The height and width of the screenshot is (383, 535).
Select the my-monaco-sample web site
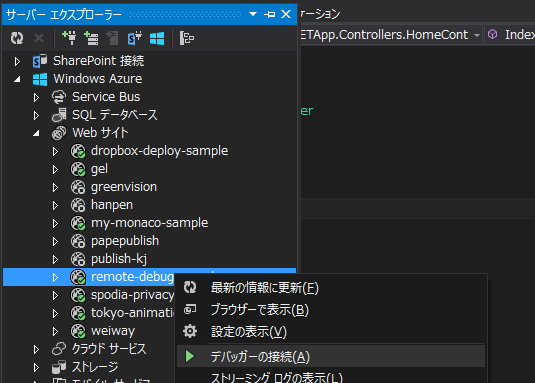(x=149, y=223)
